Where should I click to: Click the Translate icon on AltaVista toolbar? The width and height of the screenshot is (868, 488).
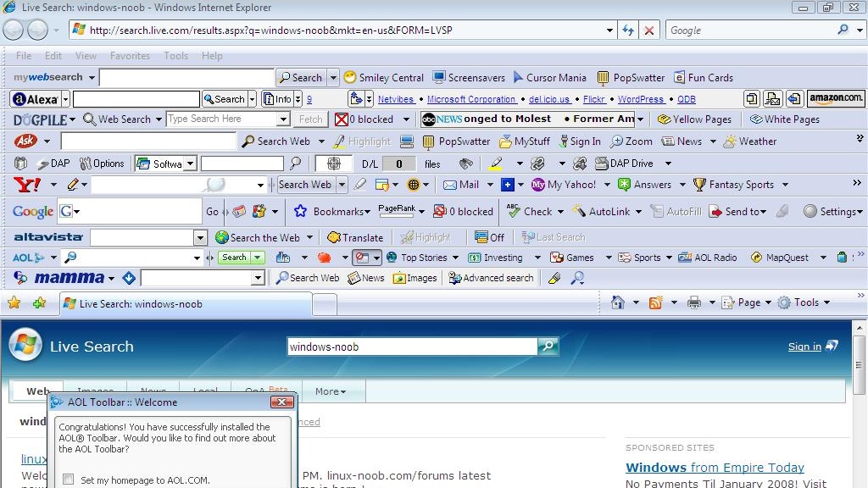point(334,238)
